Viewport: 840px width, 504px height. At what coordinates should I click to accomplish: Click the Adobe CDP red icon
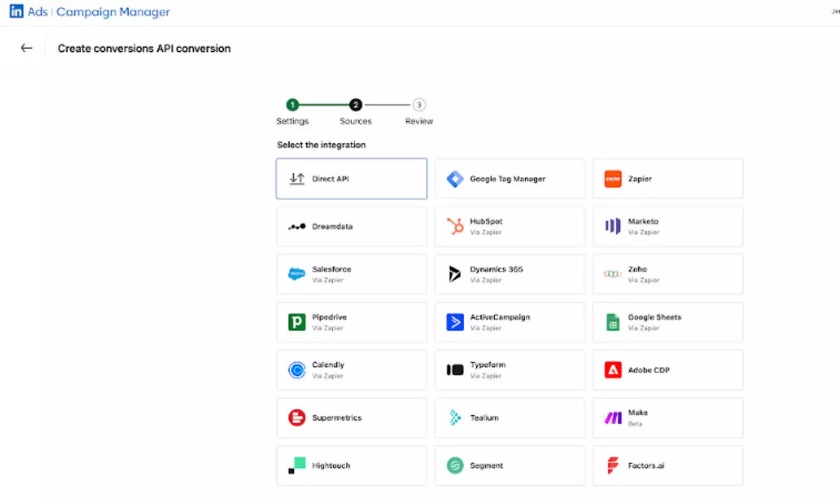point(612,370)
